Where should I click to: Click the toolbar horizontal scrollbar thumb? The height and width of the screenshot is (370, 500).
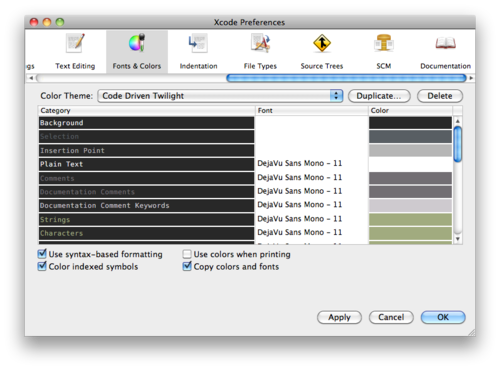[x=346, y=78]
